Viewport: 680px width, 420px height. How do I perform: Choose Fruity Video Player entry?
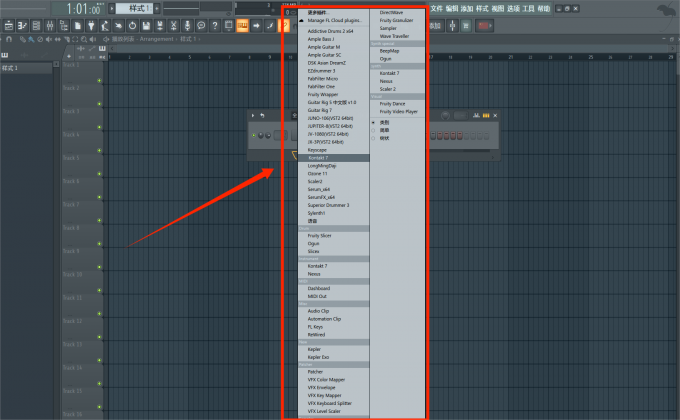coord(397,112)
